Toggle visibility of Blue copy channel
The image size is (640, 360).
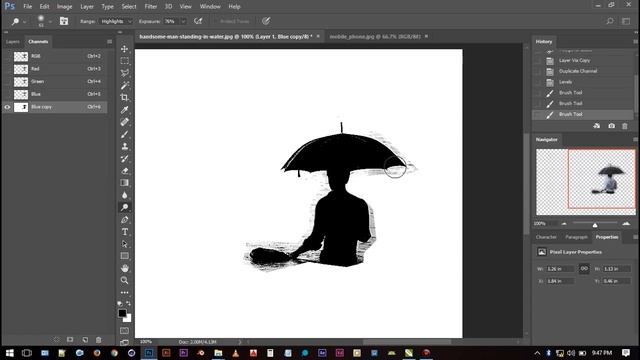pyautogui.click(x=7, y=107)
